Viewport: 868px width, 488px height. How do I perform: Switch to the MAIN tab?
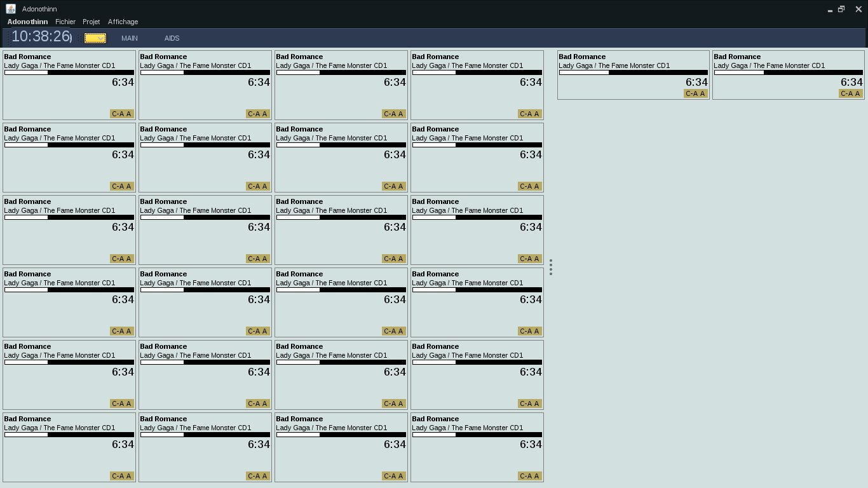(130, 38)
